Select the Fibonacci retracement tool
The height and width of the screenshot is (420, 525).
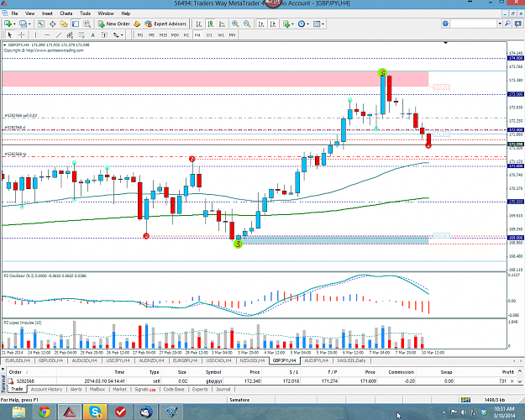click(81, 34)
